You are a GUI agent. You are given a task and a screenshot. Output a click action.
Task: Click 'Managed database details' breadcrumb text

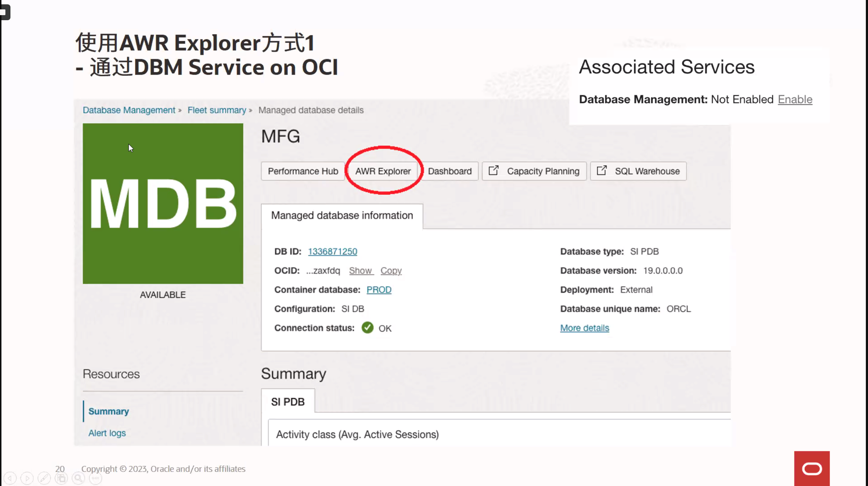pyautogui.click(x=311, y=110)
